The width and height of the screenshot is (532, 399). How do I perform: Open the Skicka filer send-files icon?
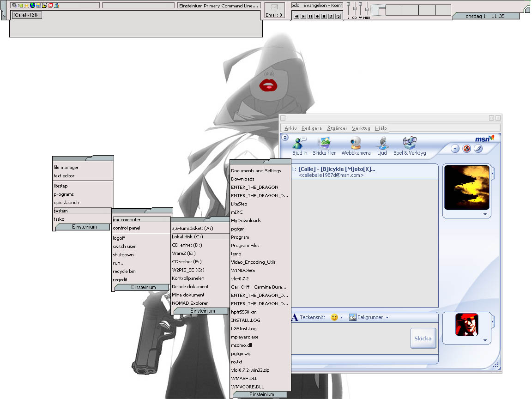(x=324, y=144)
